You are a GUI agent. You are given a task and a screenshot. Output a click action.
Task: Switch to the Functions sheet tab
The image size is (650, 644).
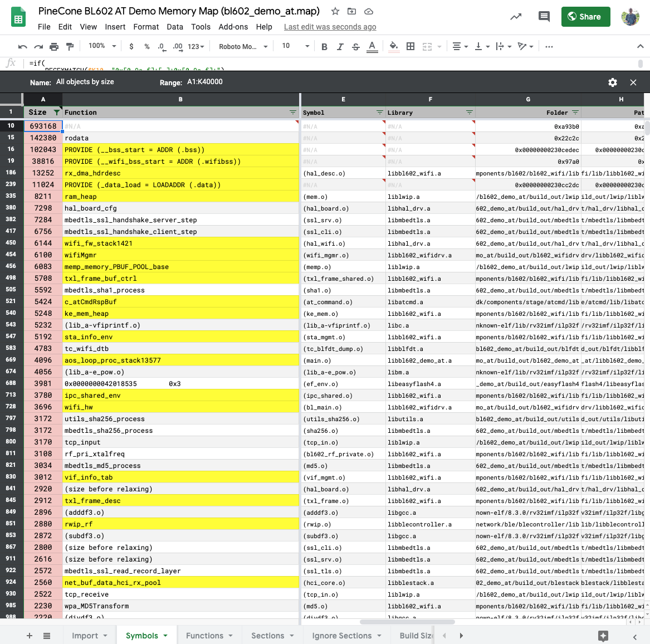click(x=204, y=636)
